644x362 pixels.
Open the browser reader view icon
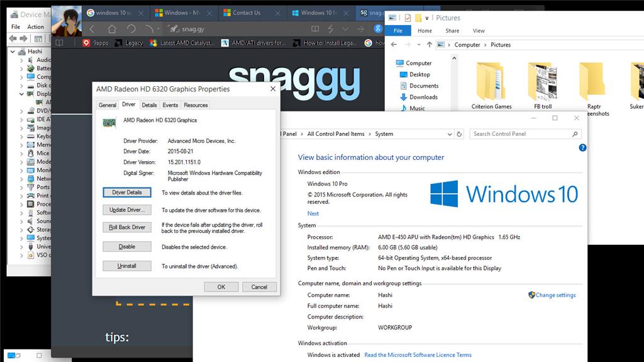click(x=315, y=29)
